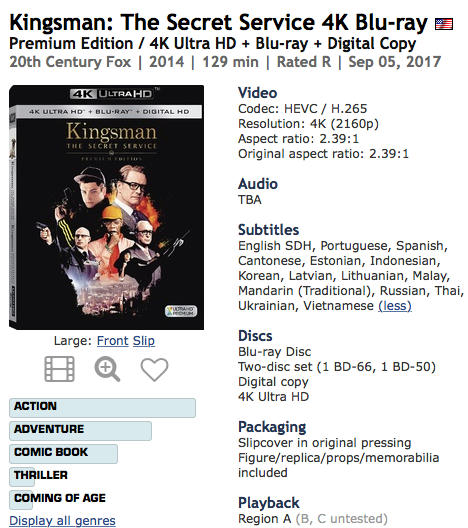Image resolution: width=468 pixels, height=528 pixels.
Task: Click the Kingsman 4K cover art thumbnail
Action: (x=106, y=207)
